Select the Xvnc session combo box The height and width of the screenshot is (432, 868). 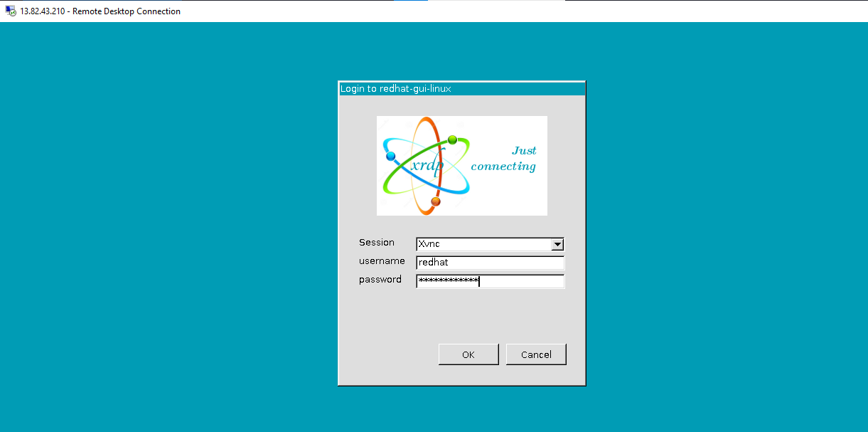click(490, 244)
